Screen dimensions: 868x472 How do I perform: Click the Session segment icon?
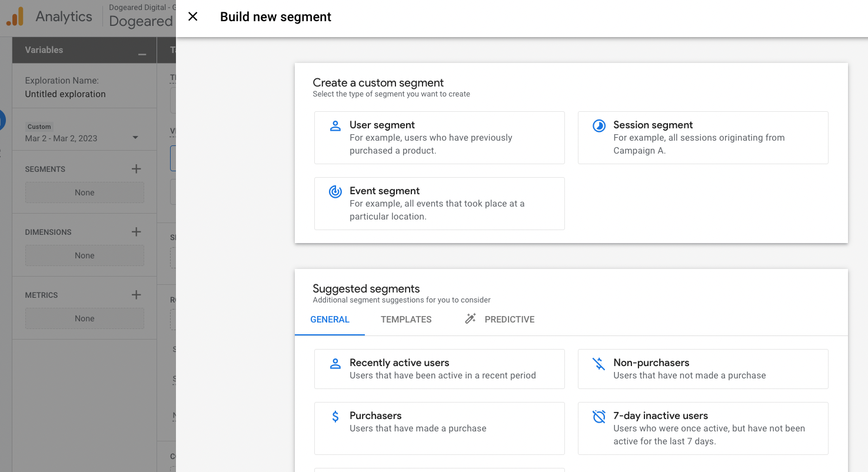pyautogui.click(x=598, y=125)
